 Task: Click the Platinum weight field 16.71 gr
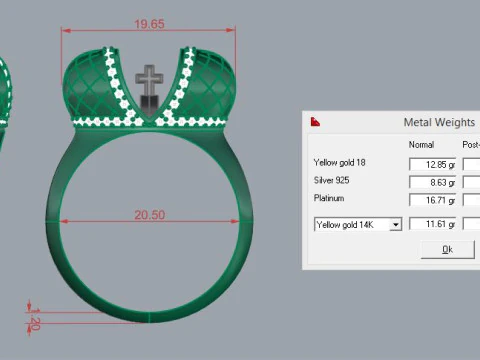tap(432, 200)
